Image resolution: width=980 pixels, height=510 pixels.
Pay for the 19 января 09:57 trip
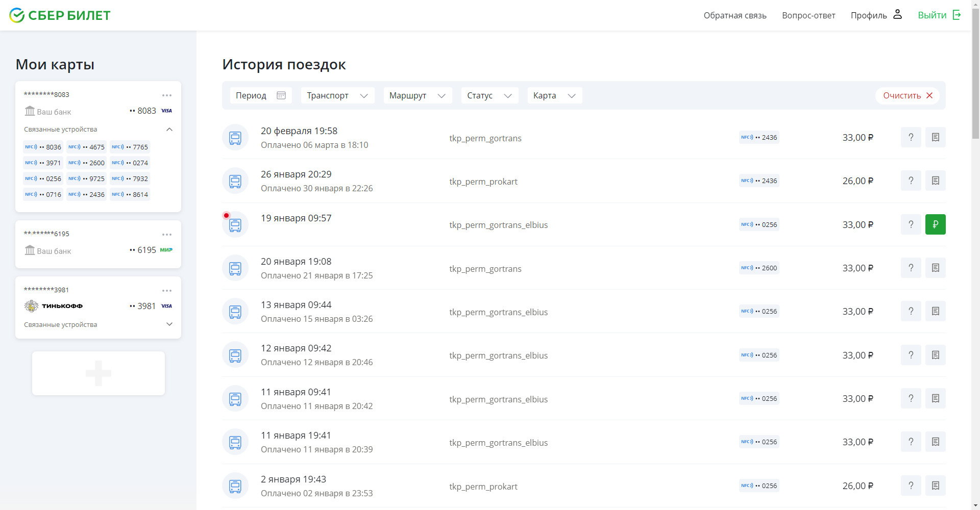(x=935, y=224)
